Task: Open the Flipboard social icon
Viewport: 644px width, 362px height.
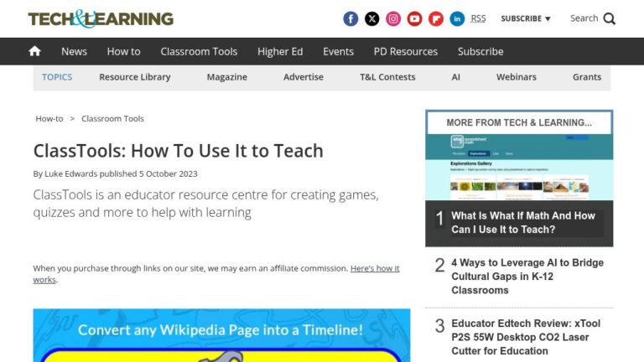Action: coord(436,18)
